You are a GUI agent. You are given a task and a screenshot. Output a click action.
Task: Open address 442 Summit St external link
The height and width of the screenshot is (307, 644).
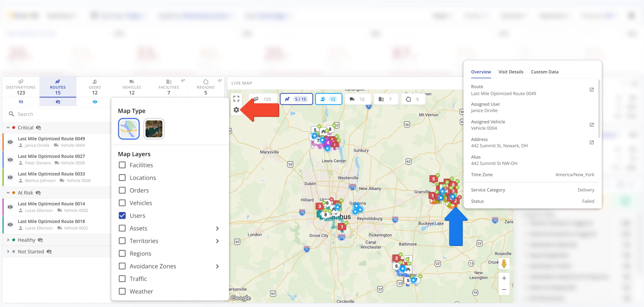pyautogui.click(x=591, y=142)
